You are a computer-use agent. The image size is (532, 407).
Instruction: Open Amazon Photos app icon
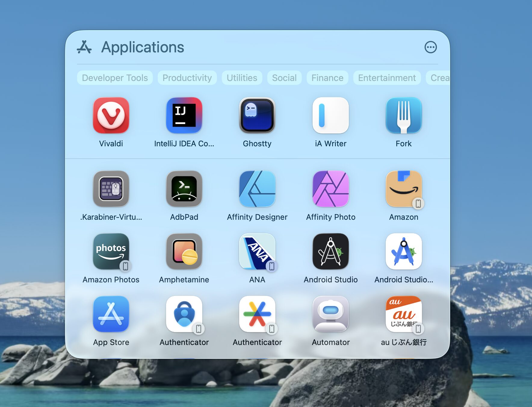111,251
